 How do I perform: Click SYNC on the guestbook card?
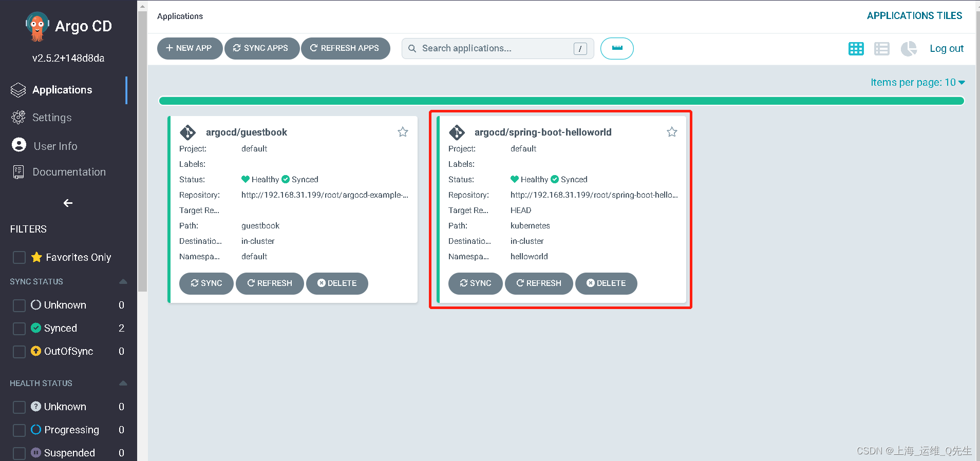click(x=206, y=283)
